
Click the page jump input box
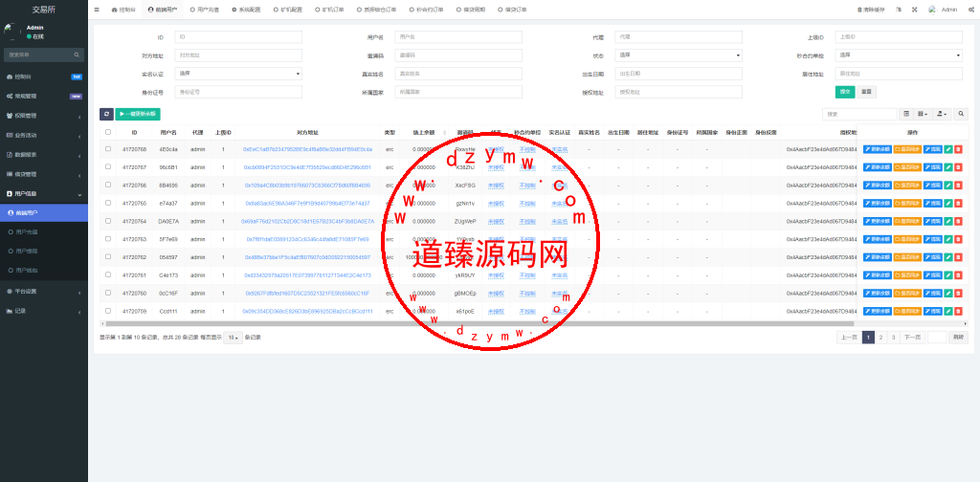[937, 338]
